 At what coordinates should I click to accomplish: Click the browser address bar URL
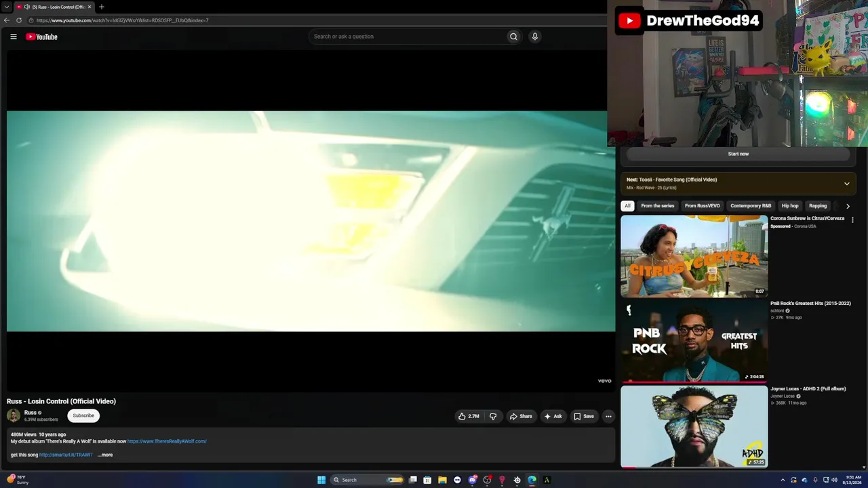pos(122,20)
